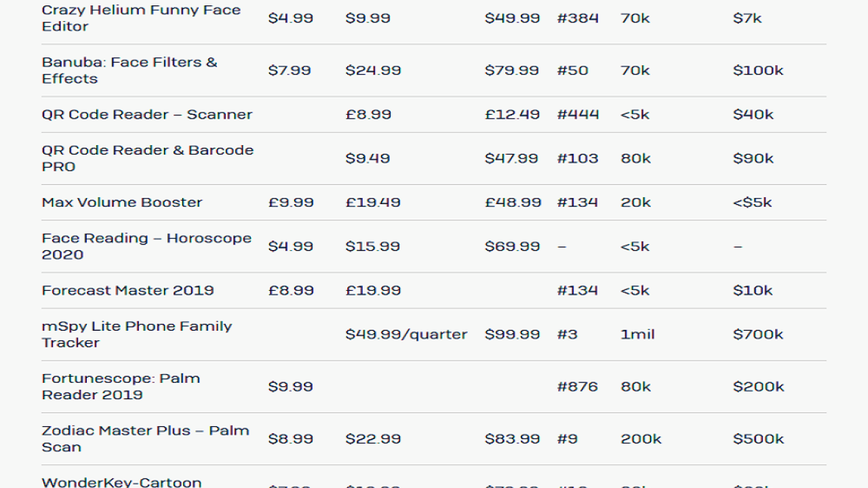This screenshot has width=868, height=488.
Task: Click the $49.99/quarter price cell
Action: pyautogui.click(x=406, y=335)
